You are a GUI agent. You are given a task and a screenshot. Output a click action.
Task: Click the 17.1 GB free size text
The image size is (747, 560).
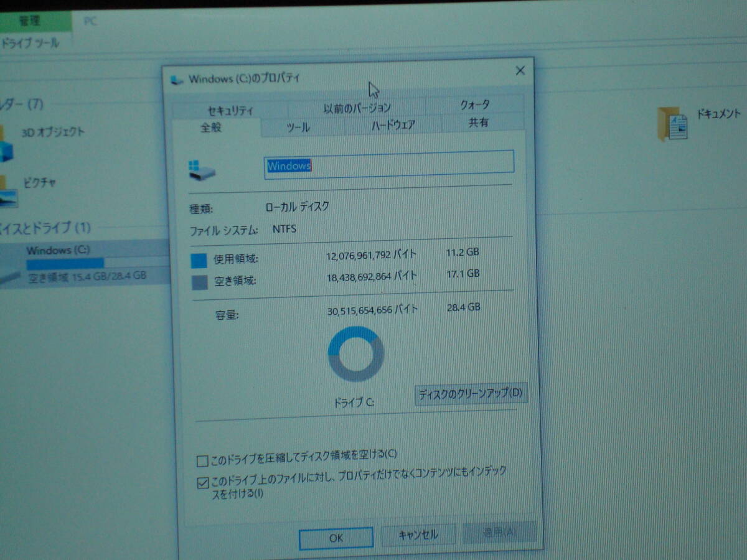point(463,273)
